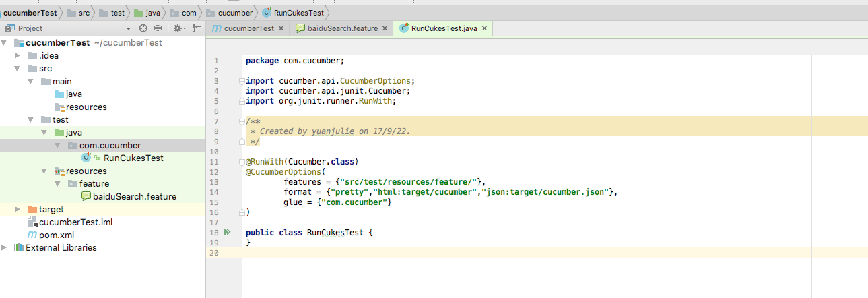Open the Project view selector dropdown
868x298 pixels.
click(x=128, y=29)
